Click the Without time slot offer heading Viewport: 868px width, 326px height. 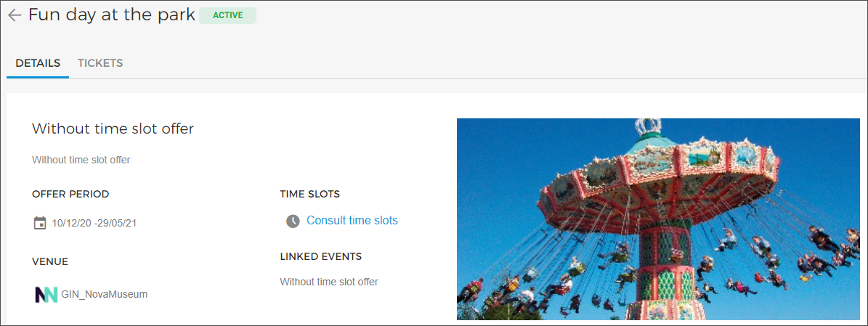(113, 129)
